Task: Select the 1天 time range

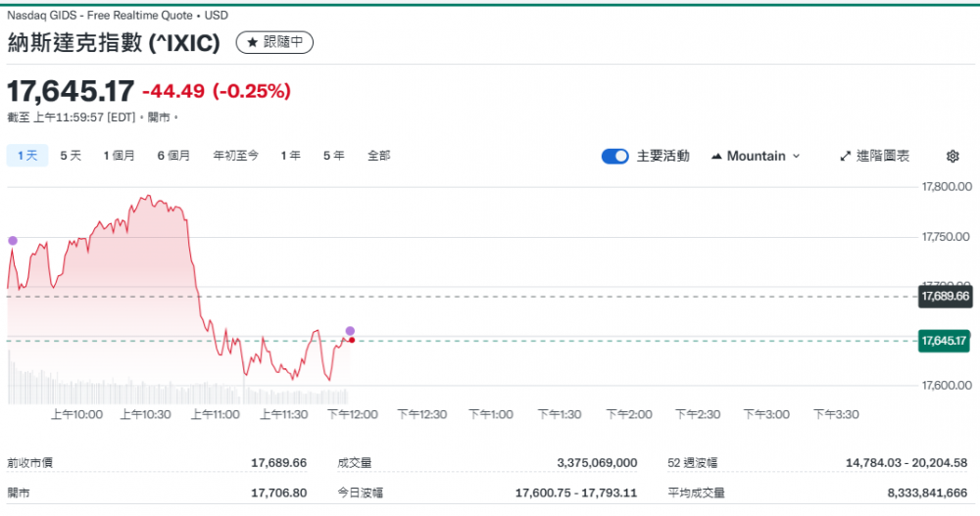Action: 26,156
